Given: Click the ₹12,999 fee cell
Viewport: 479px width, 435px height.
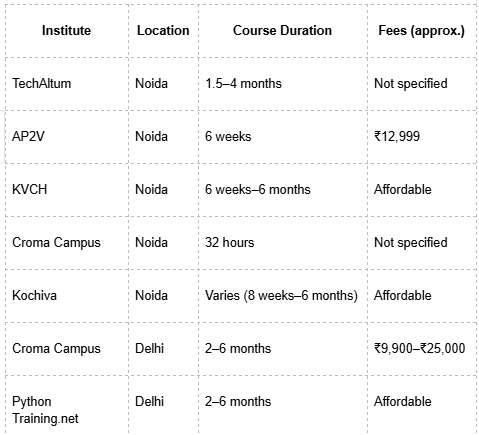Looking at the screenshot, I should click(422, 137).
